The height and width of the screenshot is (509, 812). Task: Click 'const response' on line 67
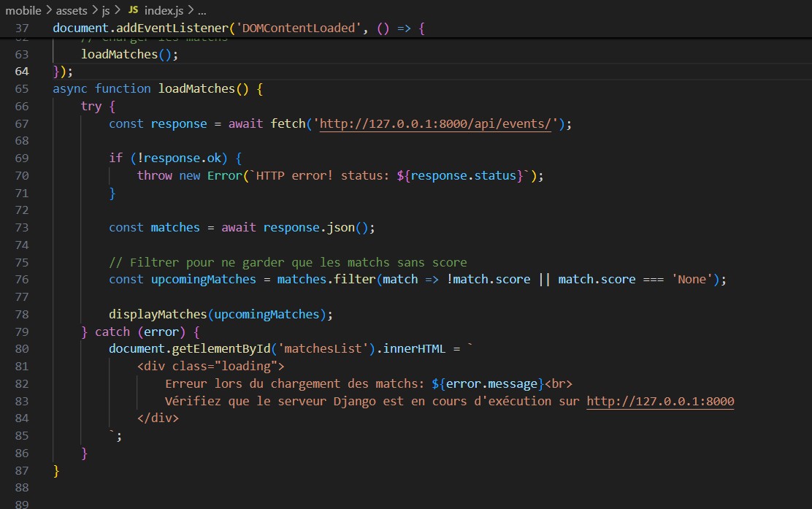tap(158, 123)
